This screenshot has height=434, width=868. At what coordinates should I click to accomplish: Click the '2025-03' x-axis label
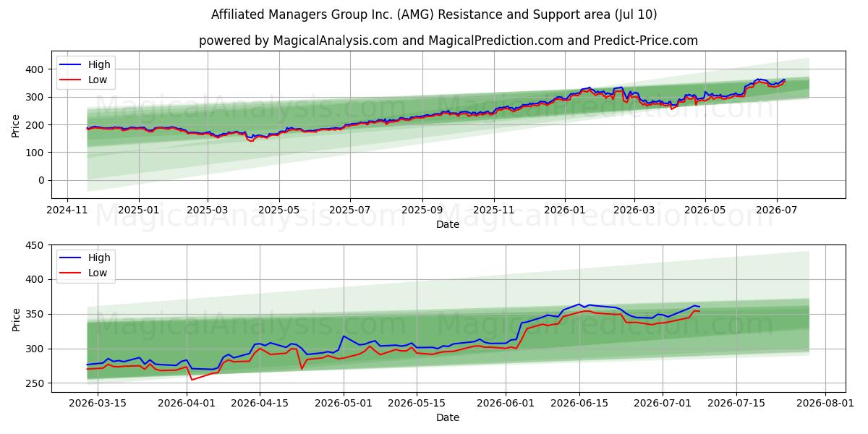(208, 210)
